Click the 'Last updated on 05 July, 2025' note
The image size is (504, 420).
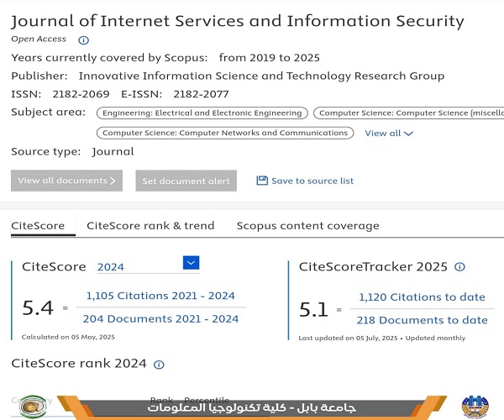coord(348,338)
